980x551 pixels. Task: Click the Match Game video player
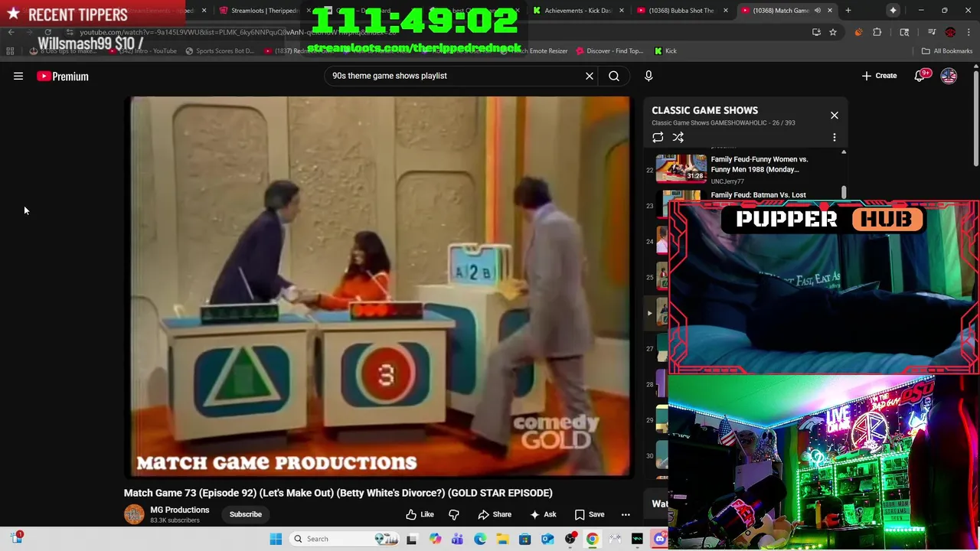379,286
